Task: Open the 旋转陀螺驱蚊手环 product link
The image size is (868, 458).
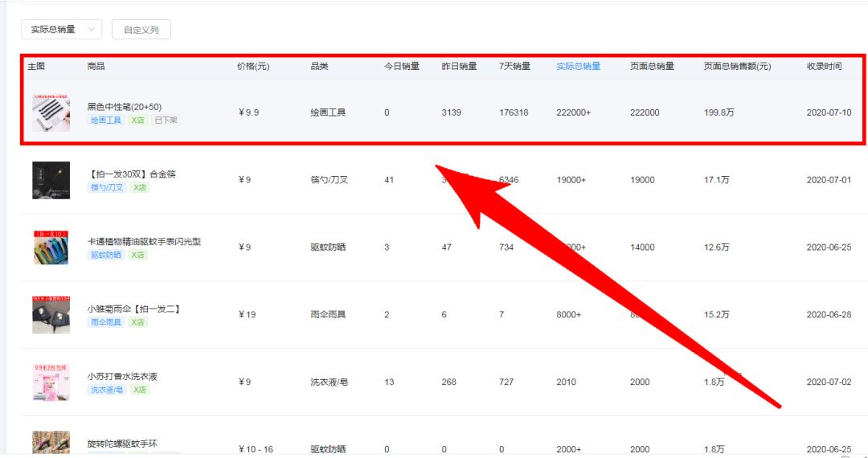Action: coord(122,443)
